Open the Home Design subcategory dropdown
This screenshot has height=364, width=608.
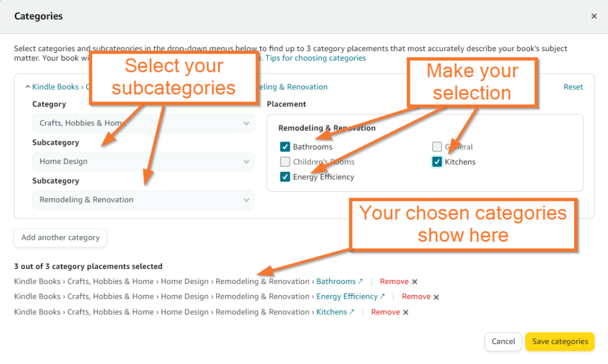[x=144, y=162]
